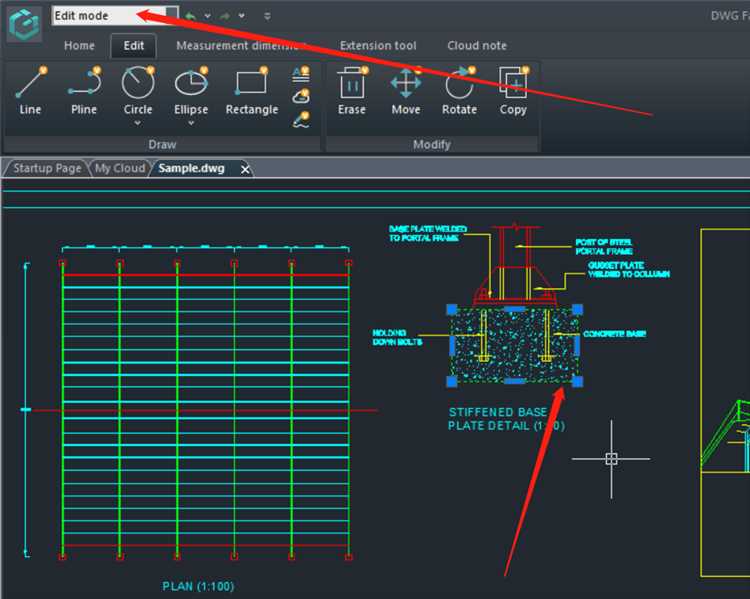Screen dimensions: 750x599
Task: Open the Edit mode dropdown
Action: pos(172,16)
